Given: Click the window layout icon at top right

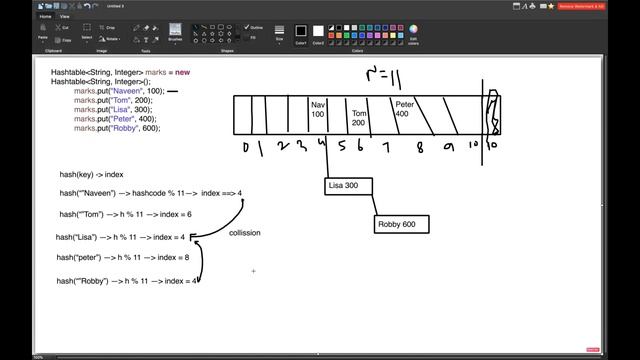Looking at the screenshot, I should coord(516,6).
